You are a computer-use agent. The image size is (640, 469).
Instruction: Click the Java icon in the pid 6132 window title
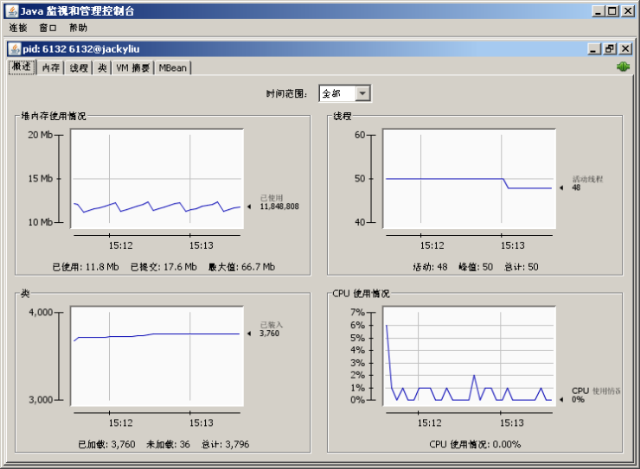click(15, 49)
